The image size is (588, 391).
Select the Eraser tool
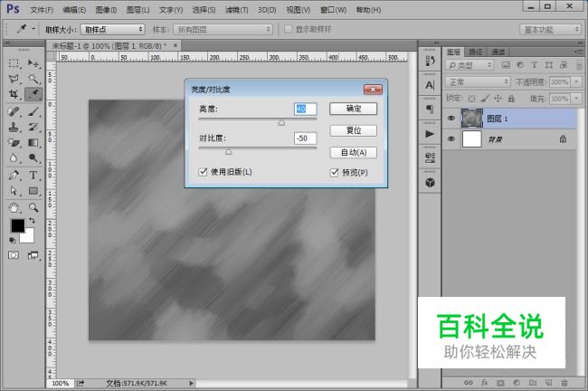pos(14,143)
